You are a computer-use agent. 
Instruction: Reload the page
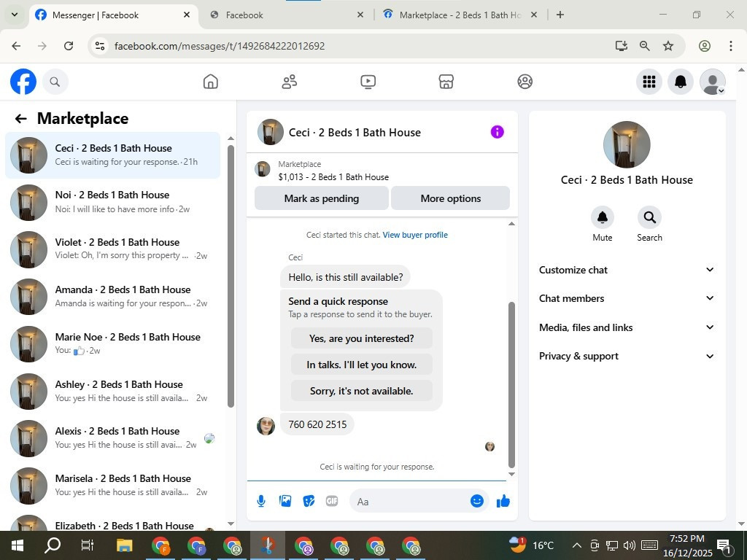coord(69,46)
